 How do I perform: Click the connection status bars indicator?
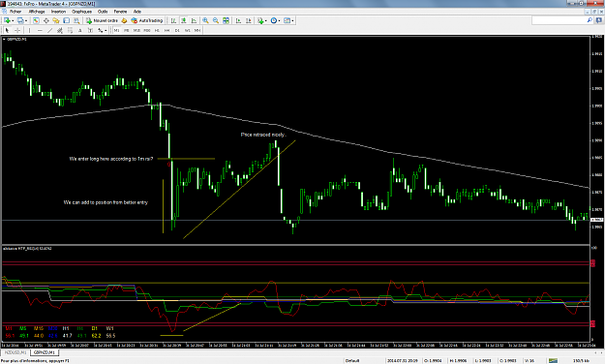pyautogui.click(x=554, y=360)
